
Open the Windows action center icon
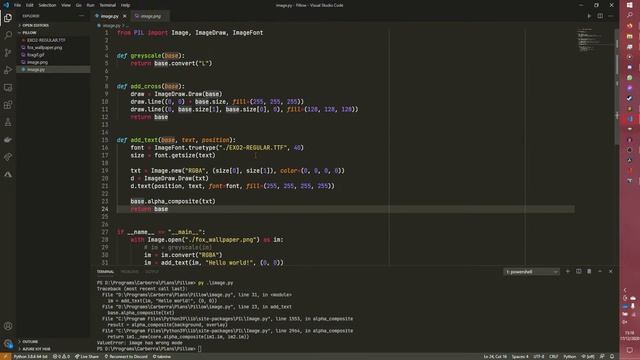click(630, 350)
